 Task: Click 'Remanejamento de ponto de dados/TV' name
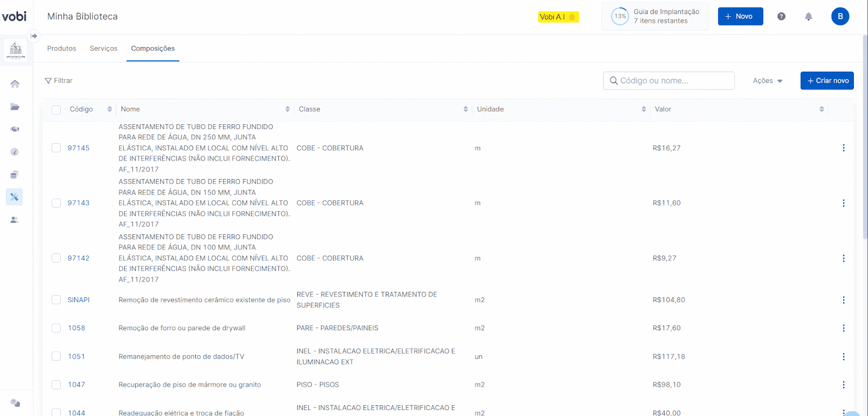[181, 356]
